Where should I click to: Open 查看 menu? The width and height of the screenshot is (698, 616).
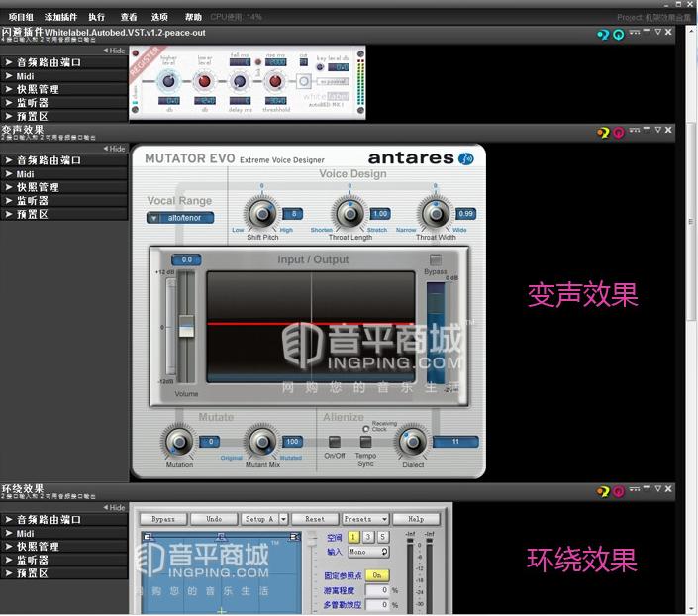129,17
